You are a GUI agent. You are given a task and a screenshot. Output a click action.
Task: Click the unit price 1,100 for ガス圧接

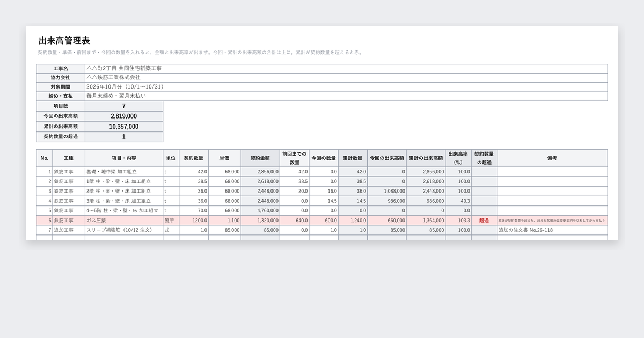click(x=225, y=220)
